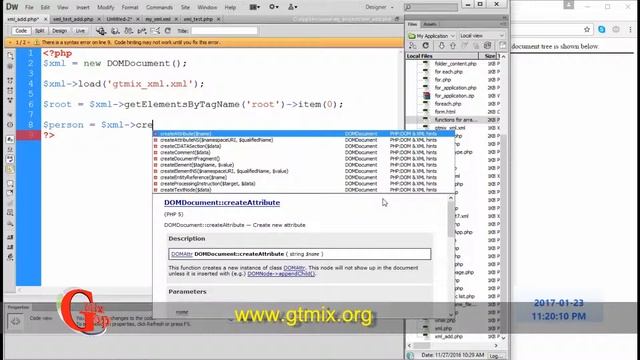Switch to the xml_add.php document tab
Viewport: 640px width, 360px height.
click(23, 19)
